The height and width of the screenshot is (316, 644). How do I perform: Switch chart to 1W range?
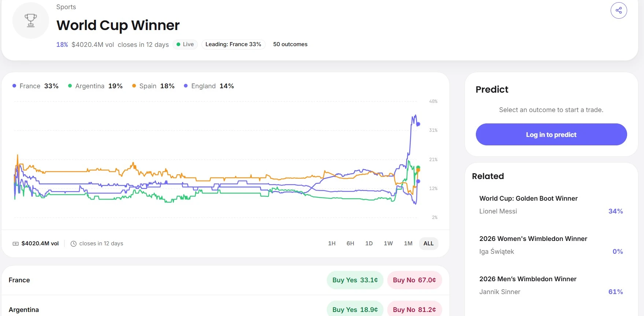[388, 243]
